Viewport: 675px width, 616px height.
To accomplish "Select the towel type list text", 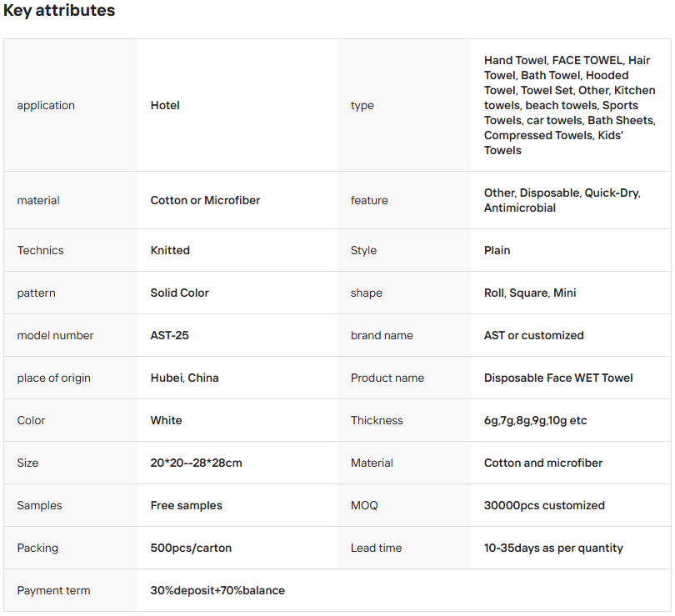I will click(569, 105).
